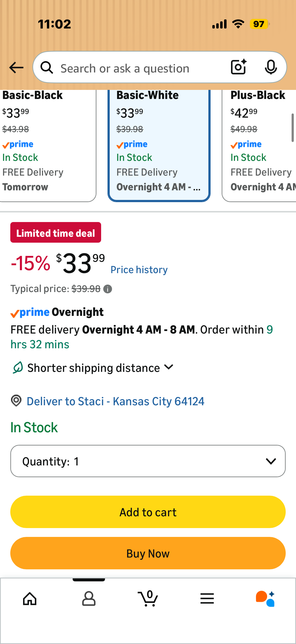
Task: Open the Price history link
Action: (x=139, y=270)
